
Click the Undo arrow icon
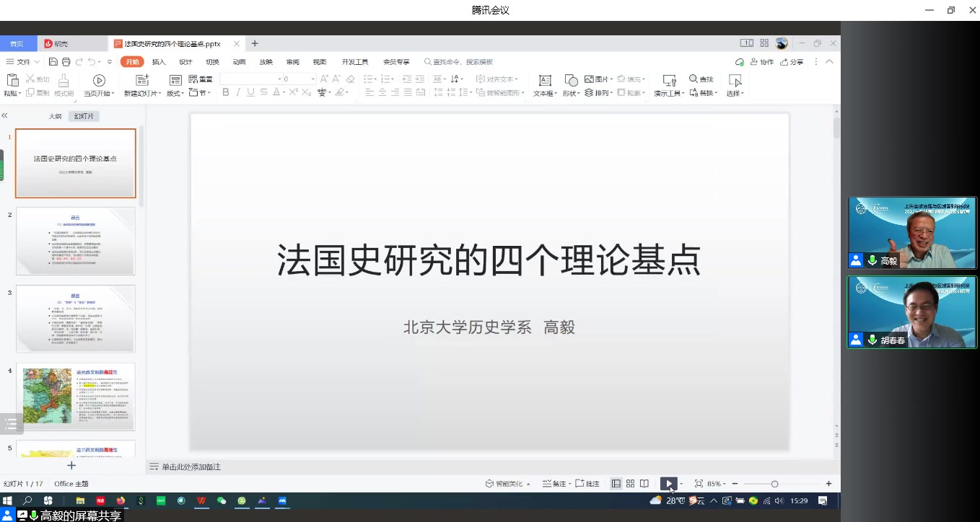91,62
